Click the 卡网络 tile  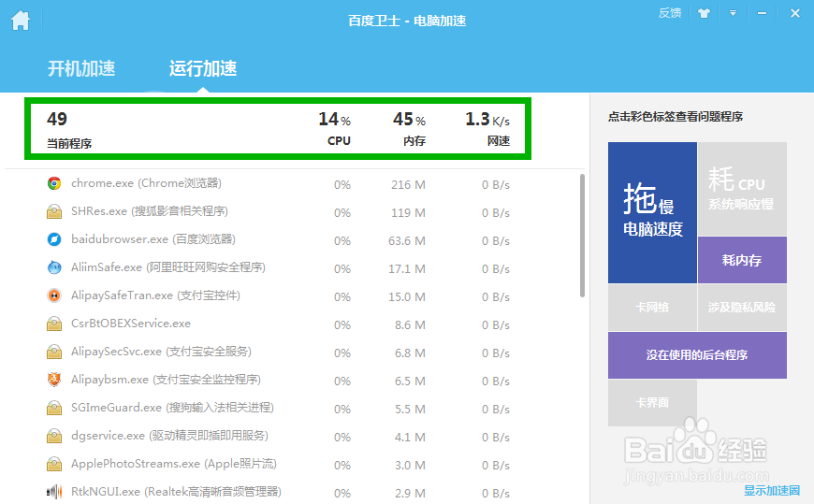[x=652, y=308]
